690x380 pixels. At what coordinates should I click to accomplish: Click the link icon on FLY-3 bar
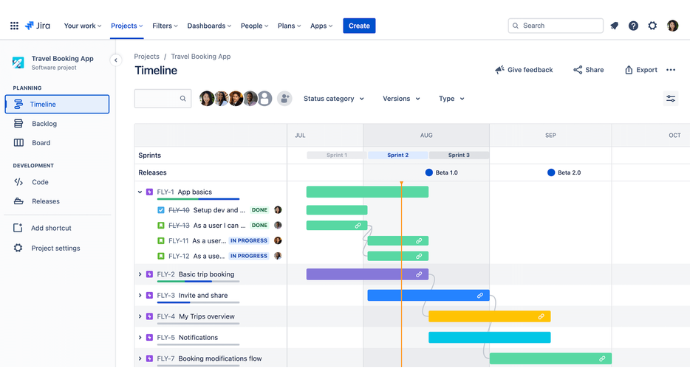coord(480,296)
